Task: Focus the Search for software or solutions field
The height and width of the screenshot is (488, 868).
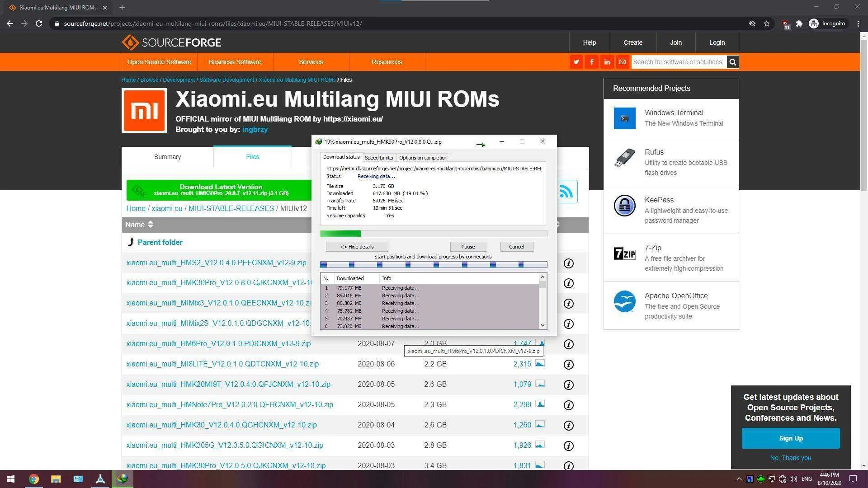Action: click(679, 62)
